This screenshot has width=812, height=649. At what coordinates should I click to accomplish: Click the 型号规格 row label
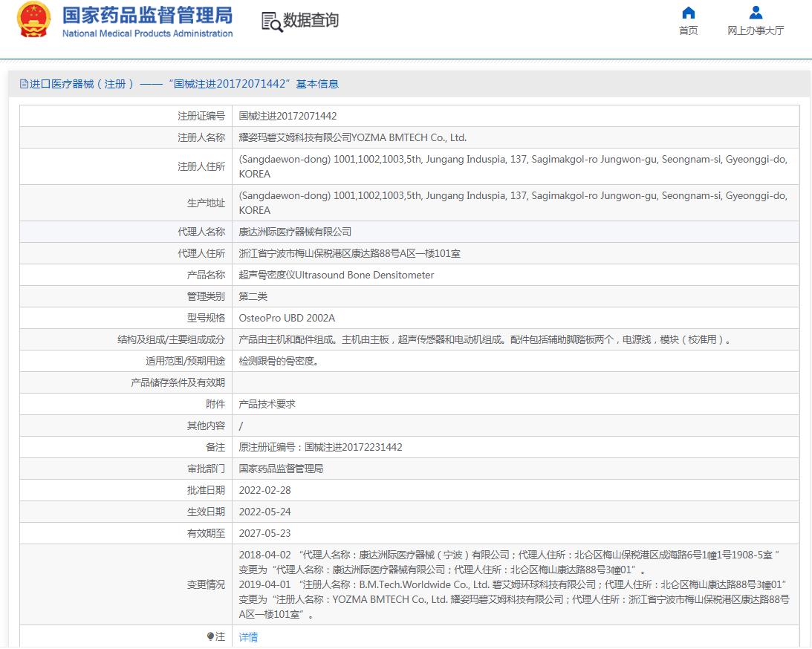click(x=206, y=319)
